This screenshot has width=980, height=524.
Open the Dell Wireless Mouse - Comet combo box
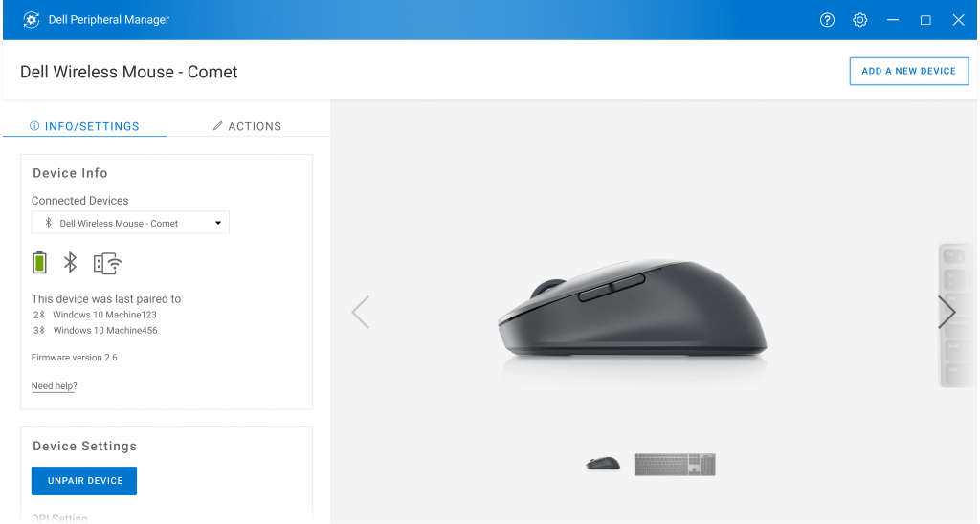[x=130, y=223]
